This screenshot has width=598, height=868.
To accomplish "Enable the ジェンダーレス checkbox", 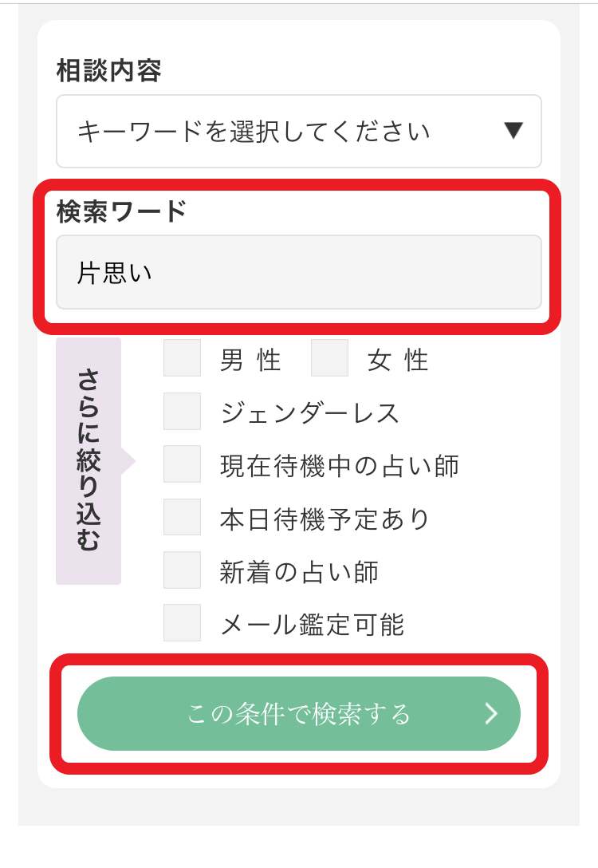I will 182,412.
